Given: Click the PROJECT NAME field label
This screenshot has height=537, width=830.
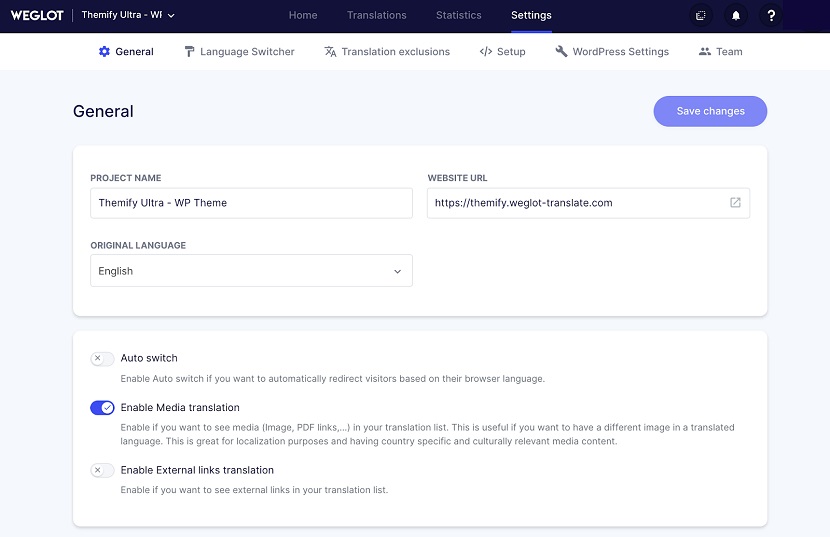Looking at the screenshot, I should click(x=125, y=178).
